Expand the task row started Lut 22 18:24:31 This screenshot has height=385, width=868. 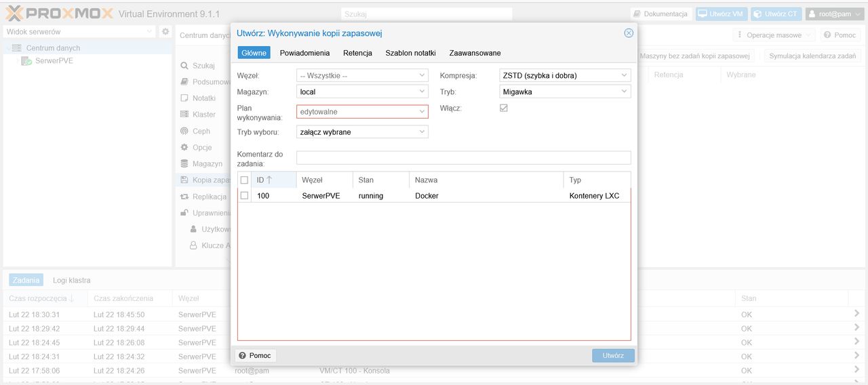[x=857, y=356]
